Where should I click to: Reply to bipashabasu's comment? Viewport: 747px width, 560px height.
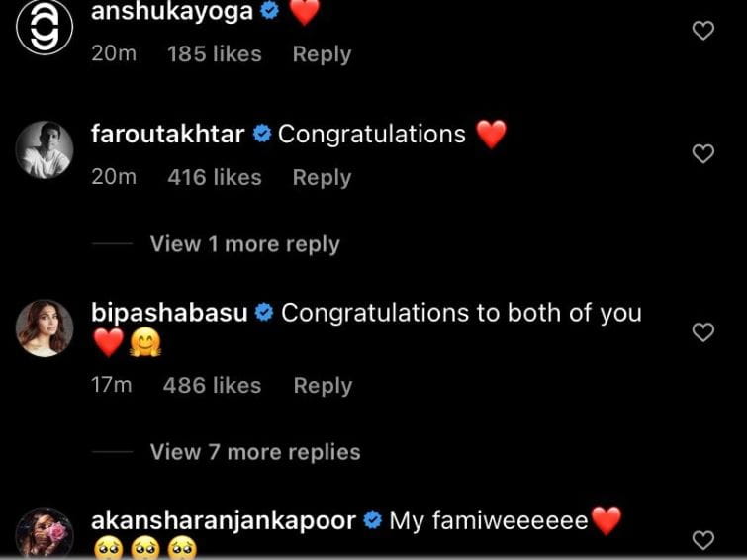pos(323,386)
